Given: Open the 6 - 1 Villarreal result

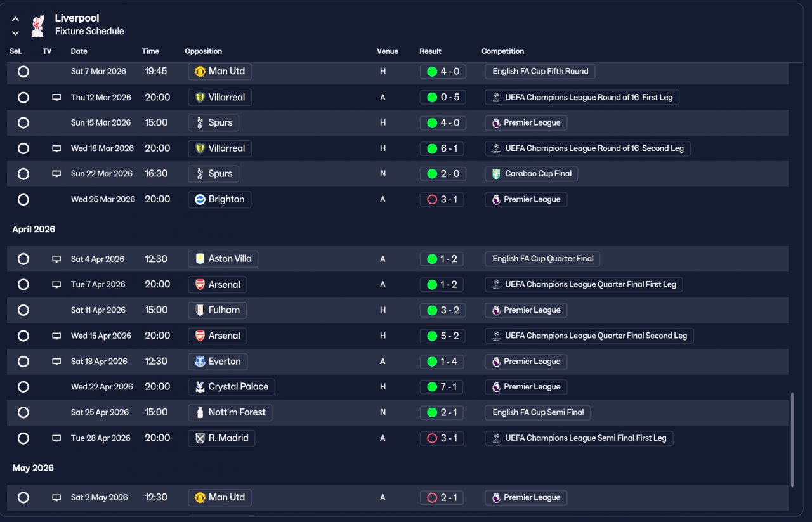Looking at the screenshot, I should click(x=443, y=148).
